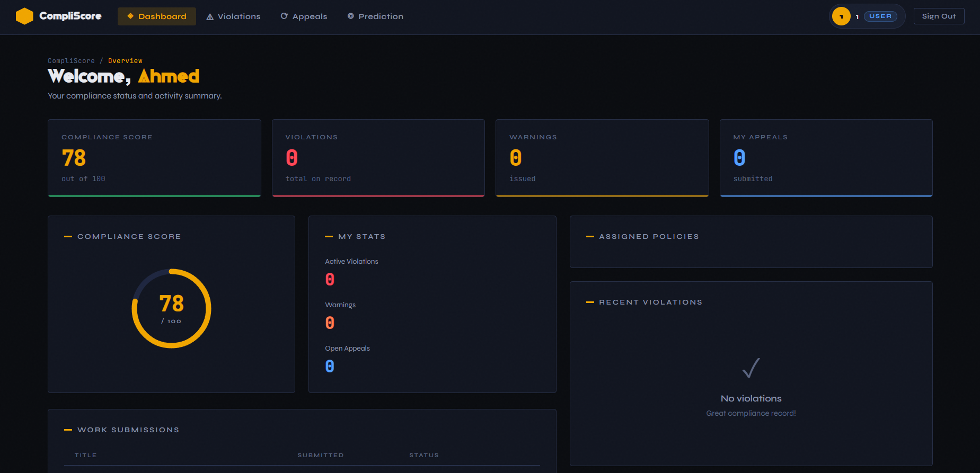
Task: Click the Prediction target icon
Action: [350, 16]
